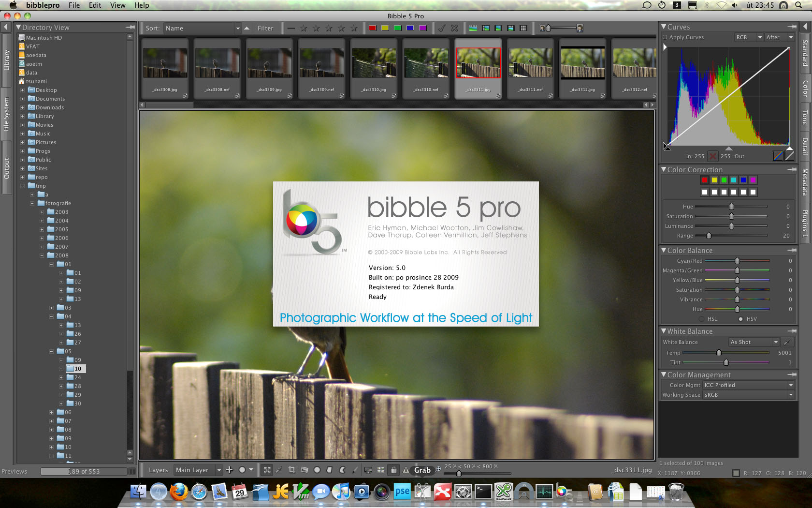Viewport: 812px width, 508px height.
Task: Open the Library side tab
Action: pos(6,60)
